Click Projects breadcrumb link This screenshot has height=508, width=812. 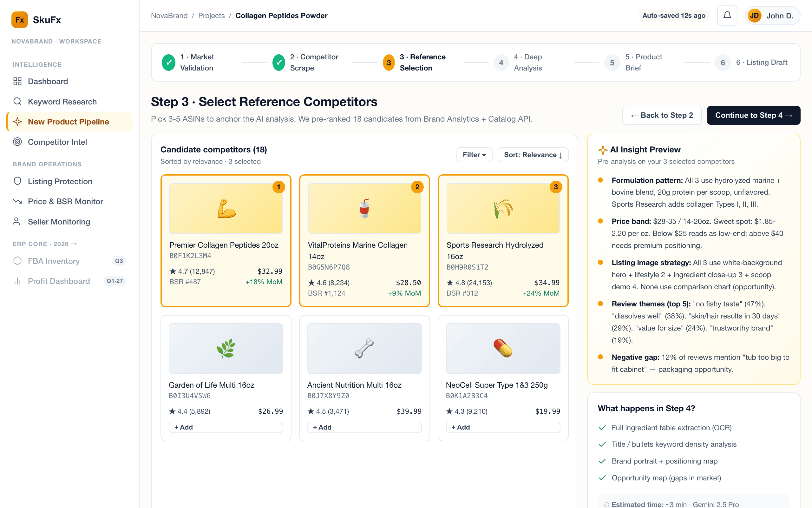coord(211,16)
